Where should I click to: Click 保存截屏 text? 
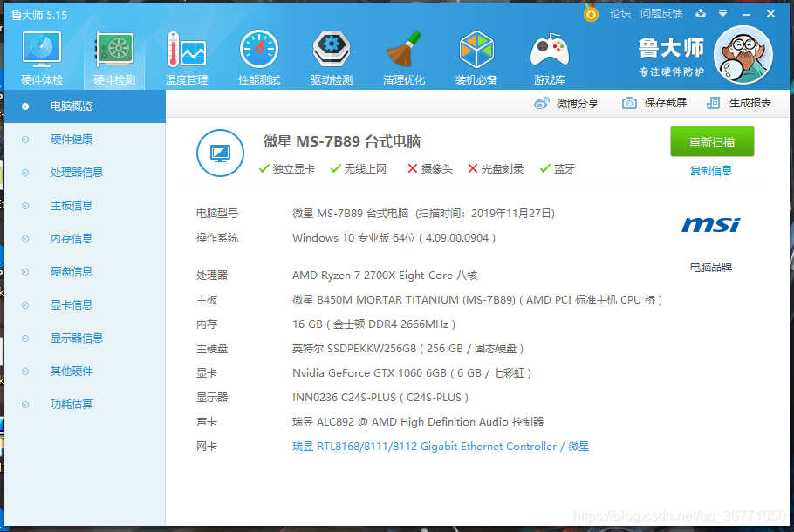[666, 103]
